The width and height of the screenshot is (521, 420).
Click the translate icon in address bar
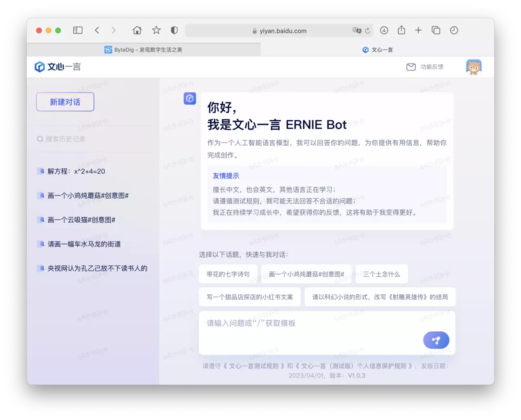(x=357, y=31)
